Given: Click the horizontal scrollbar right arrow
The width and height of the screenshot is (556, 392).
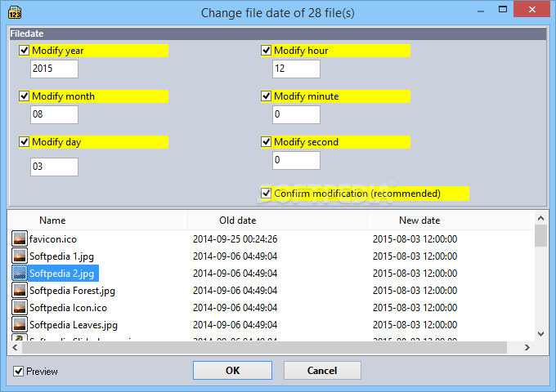Looking at the screenshot, I should click(x=527, y=347).
